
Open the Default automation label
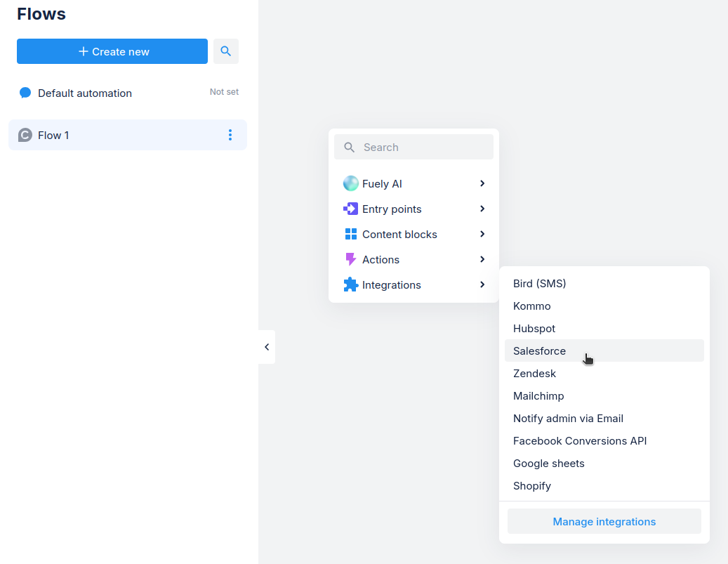pos(85,93)
